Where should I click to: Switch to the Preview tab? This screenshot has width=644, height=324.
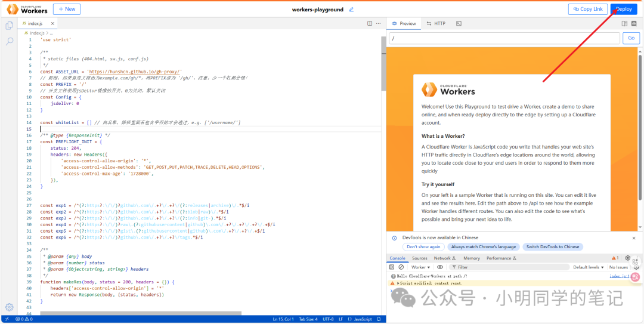(x=404, y=23)
